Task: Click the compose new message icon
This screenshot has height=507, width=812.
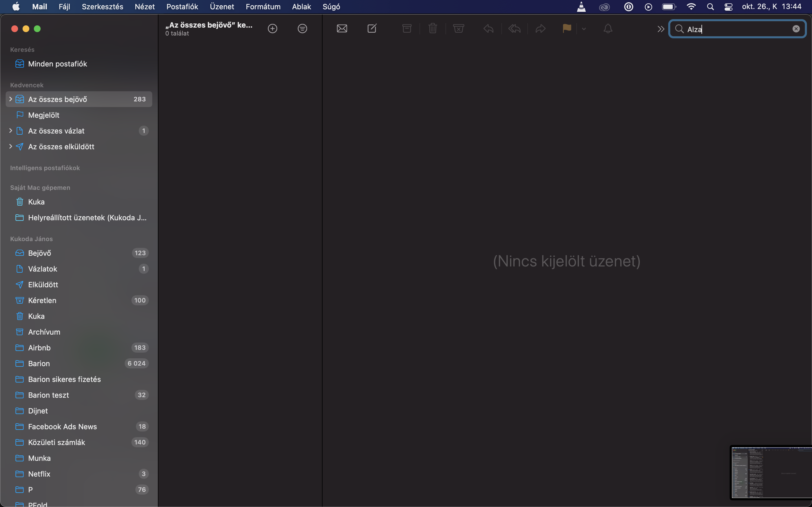Action: click(372, 28)
